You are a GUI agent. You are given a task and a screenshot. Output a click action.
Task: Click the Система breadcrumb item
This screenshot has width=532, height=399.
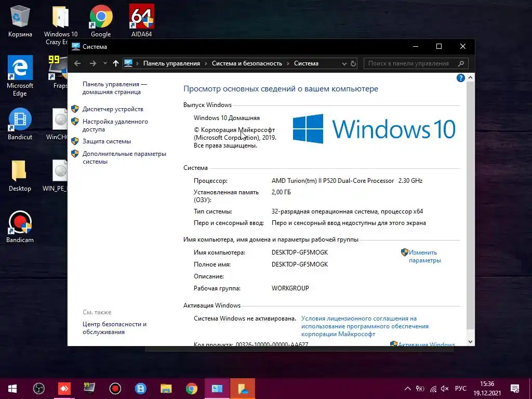(306, 63)
